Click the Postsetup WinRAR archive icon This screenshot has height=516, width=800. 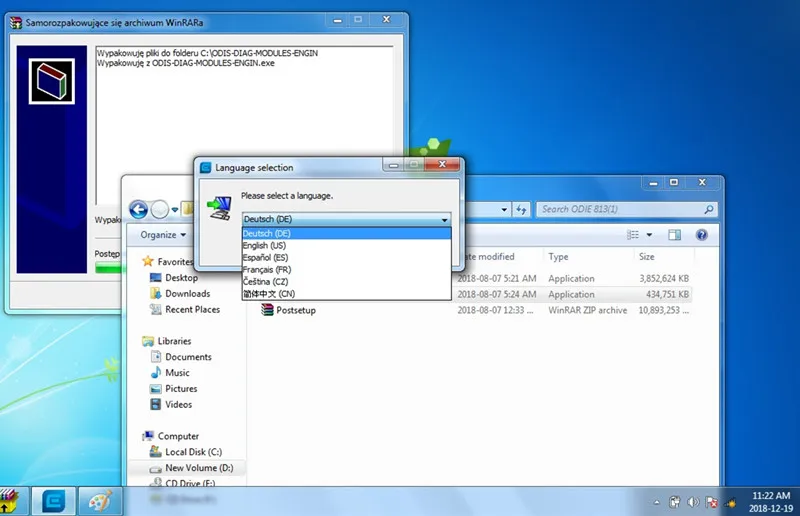click(x=267, y=310)
